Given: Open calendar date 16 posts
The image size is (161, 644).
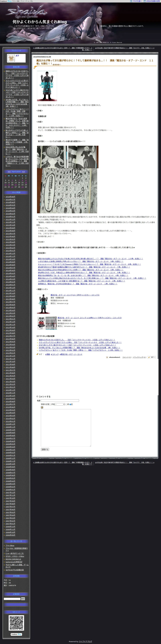Looking at the screenshot, I should click(x=26, y=183).
